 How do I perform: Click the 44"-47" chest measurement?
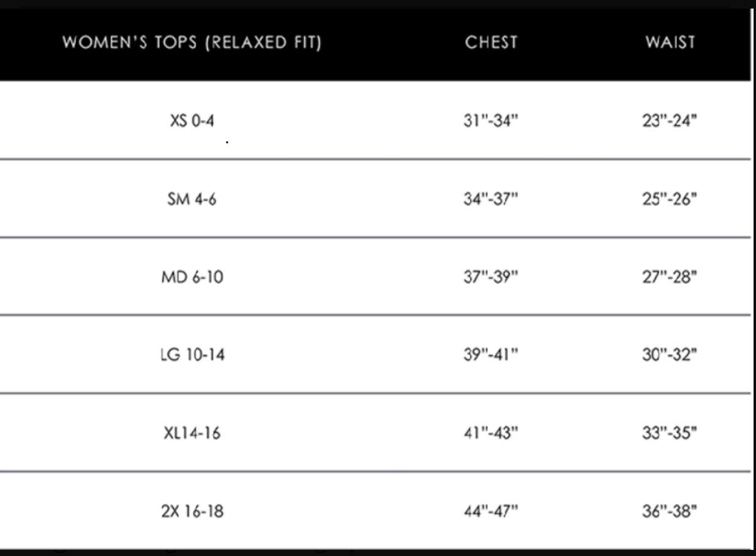coord(491,511)
